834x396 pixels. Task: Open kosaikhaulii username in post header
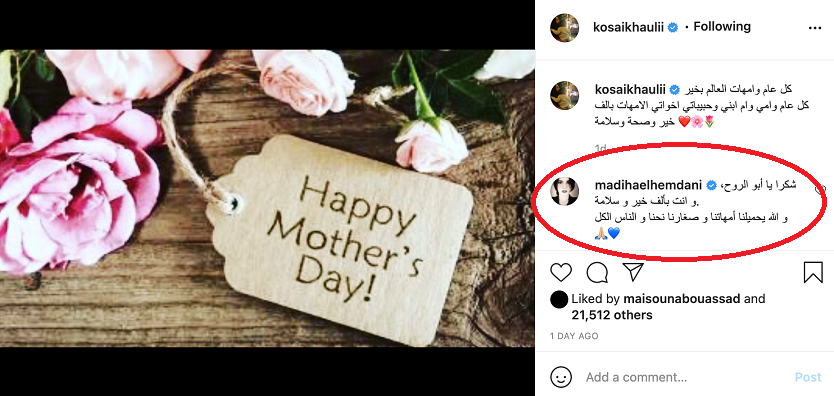coord(628,27)
